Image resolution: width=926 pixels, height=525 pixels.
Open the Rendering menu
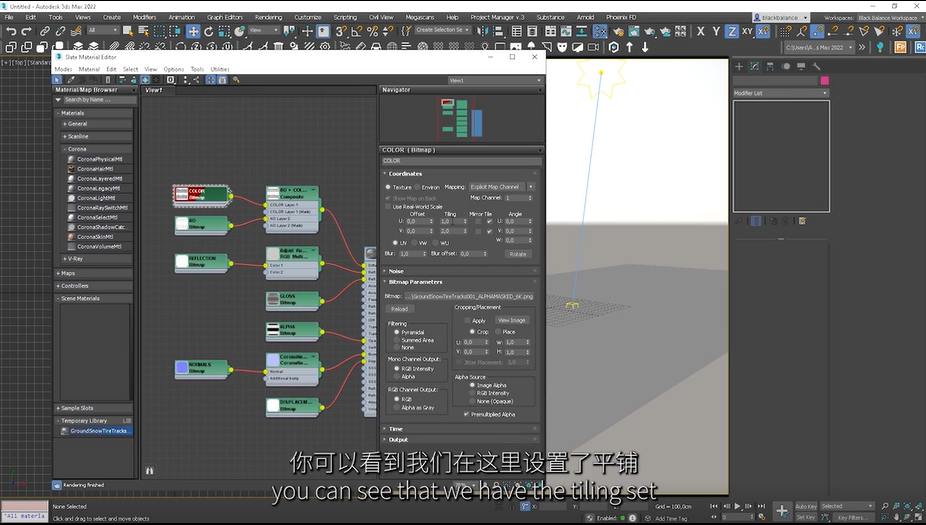click(x=268, y=17)
